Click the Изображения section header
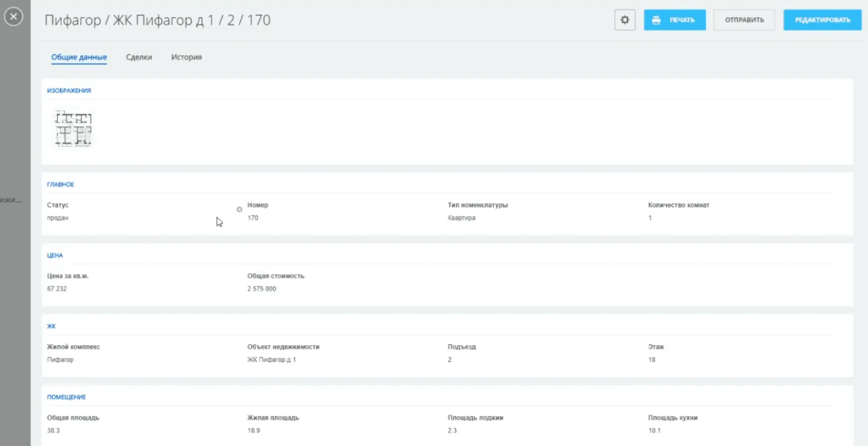Viewport: 868px width, 446px height. (x=69, y=90)
